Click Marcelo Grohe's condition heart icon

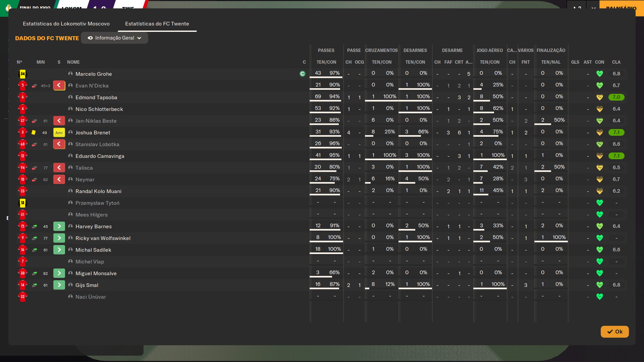click(600, 74)
